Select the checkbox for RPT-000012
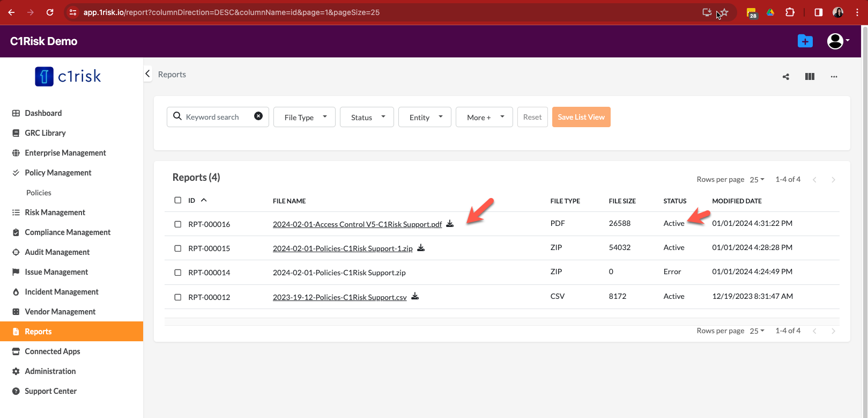 click(178, 297)
